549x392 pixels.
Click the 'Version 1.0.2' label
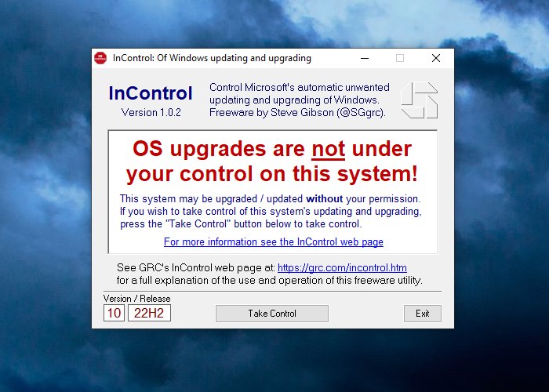(x=151, y=112)
